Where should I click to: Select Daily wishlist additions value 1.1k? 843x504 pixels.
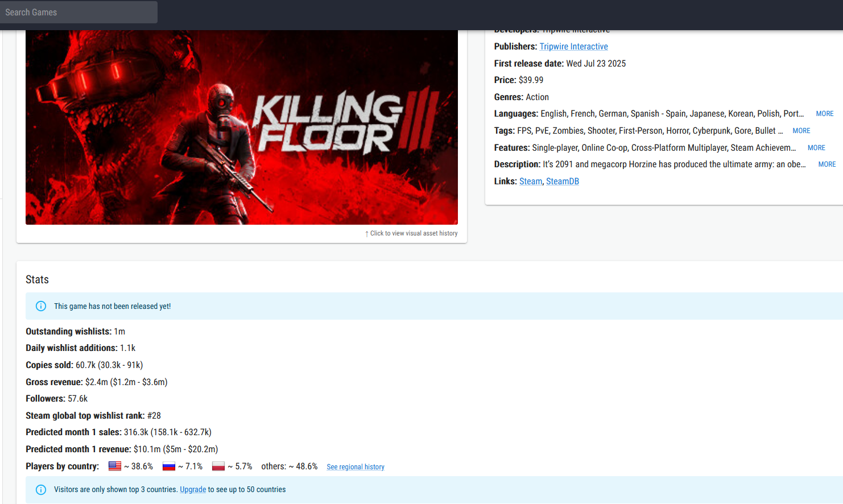127,348
